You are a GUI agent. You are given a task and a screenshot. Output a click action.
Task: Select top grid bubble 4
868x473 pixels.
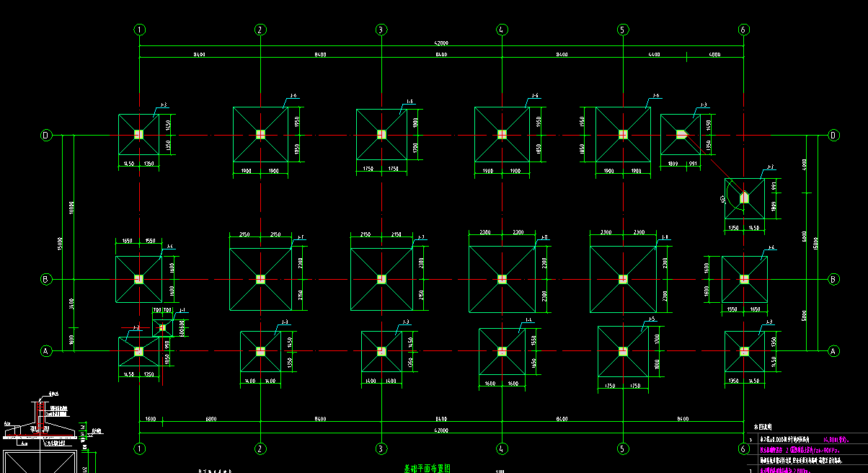(501, 30)
